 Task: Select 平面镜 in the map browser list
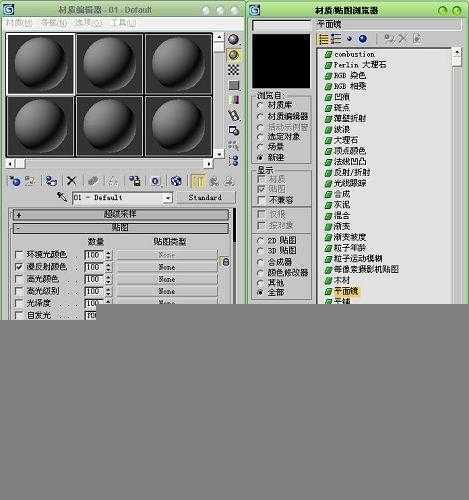(346, 291)
